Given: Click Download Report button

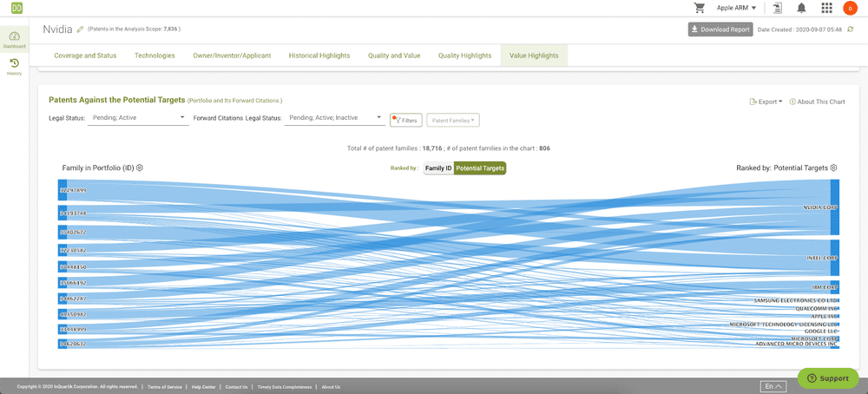Looking at the screenshot, I should 720,30.
